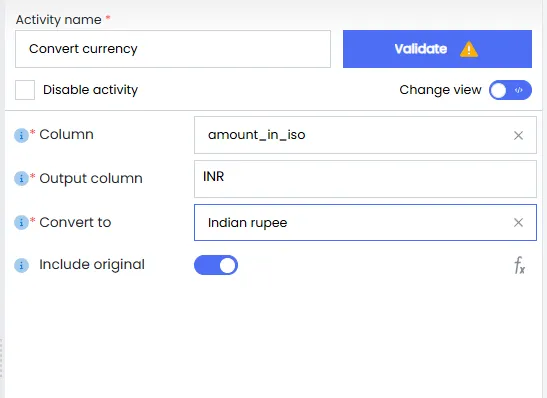547x398 pixels.
Task: Click the Disable activity label
Action: [90, 90]
